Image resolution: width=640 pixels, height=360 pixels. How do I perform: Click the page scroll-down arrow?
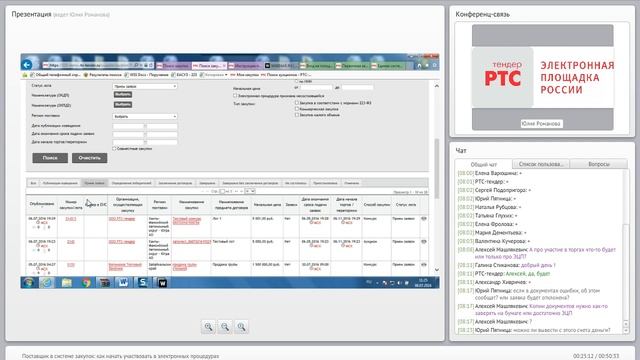pos(436,269)
